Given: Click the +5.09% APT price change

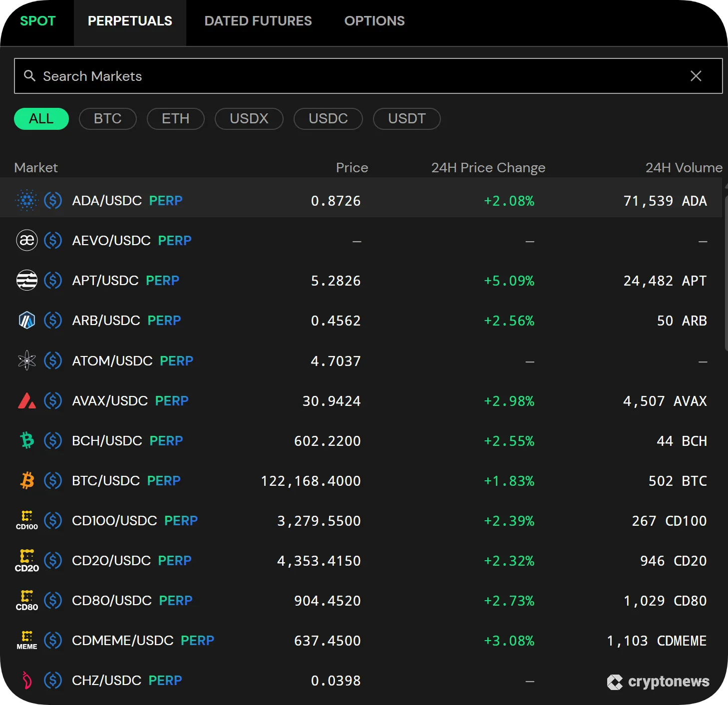Looking at the screenshot, I should pyautogui.click(x=509, y=281).
